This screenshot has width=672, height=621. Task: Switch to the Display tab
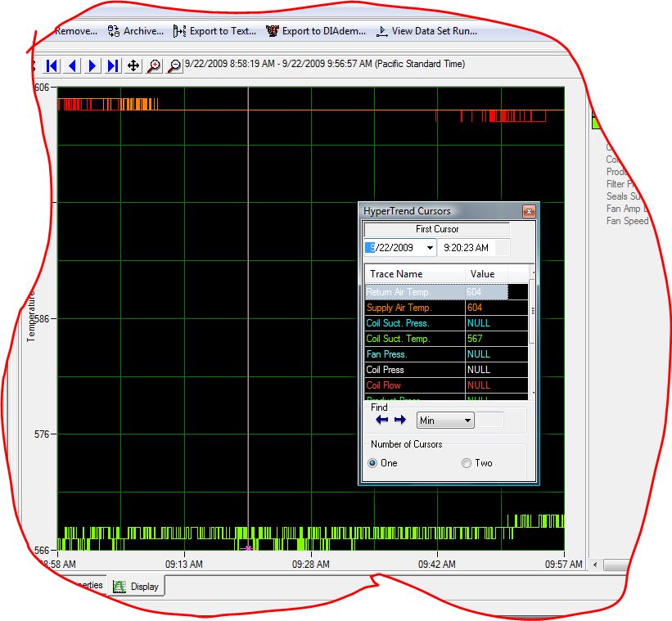[136, 587]
